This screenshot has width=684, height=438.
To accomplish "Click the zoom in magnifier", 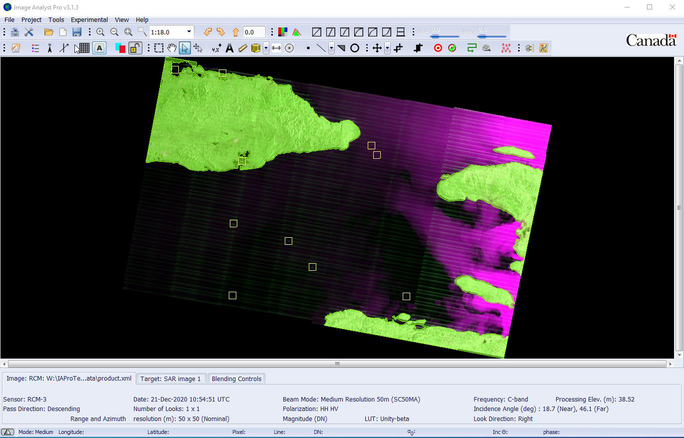I will pyautogui.click(x=100, y=32).
